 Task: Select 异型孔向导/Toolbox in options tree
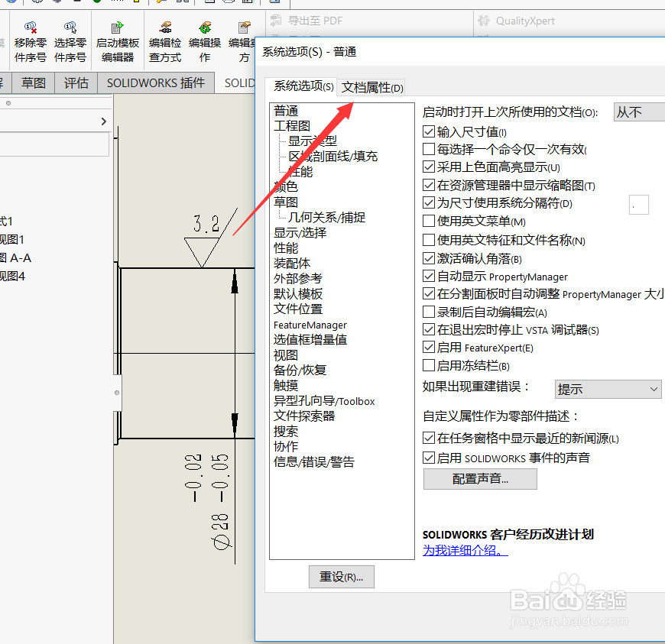(x=324, y=400)
